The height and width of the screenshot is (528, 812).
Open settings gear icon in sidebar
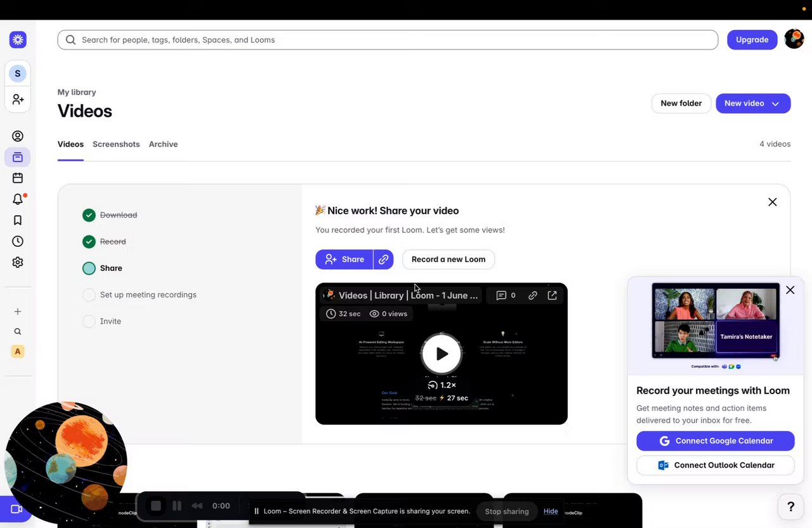coord(18,262)
